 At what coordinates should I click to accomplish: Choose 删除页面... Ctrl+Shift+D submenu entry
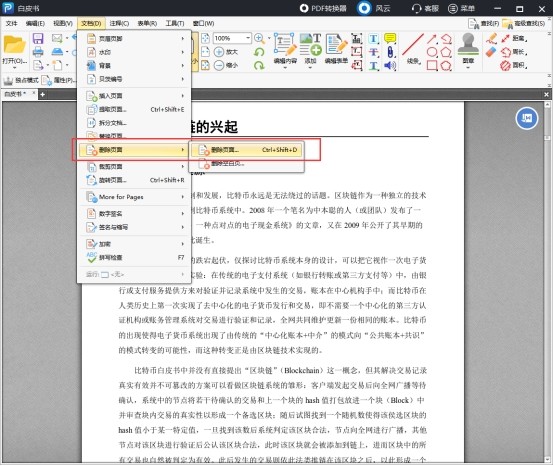coord(246,150)
